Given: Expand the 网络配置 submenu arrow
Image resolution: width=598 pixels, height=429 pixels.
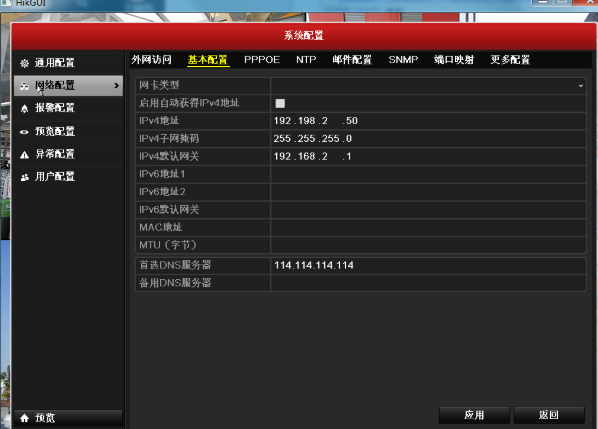Looking at the screenshot, I should tap(116, 86).
